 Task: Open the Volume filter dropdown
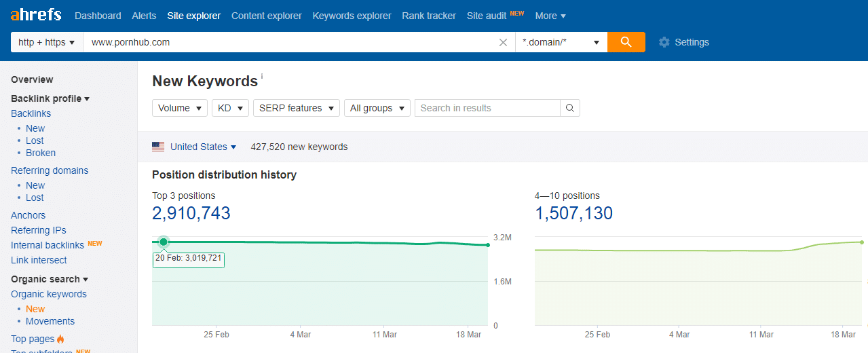[x=180, y=108]
